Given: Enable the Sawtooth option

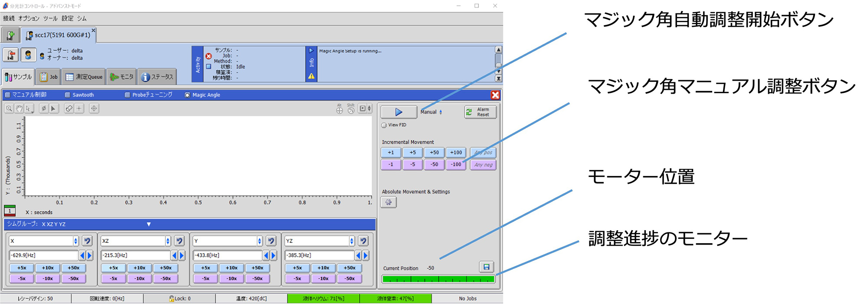Looking at the screenshot, I should point(68,95).
